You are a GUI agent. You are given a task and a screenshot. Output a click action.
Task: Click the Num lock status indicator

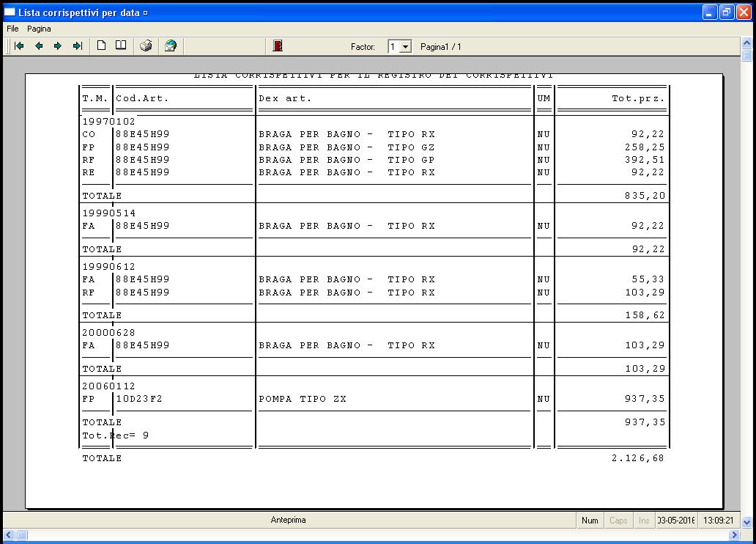coord(590,520)
